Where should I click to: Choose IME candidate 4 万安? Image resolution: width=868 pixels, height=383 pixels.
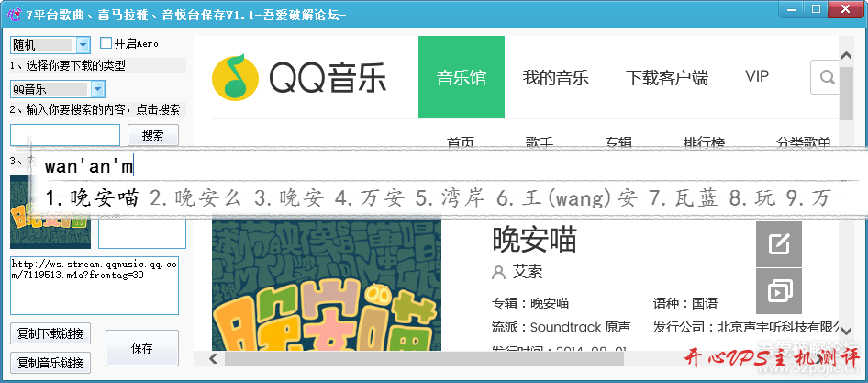(x=370, y=197)
